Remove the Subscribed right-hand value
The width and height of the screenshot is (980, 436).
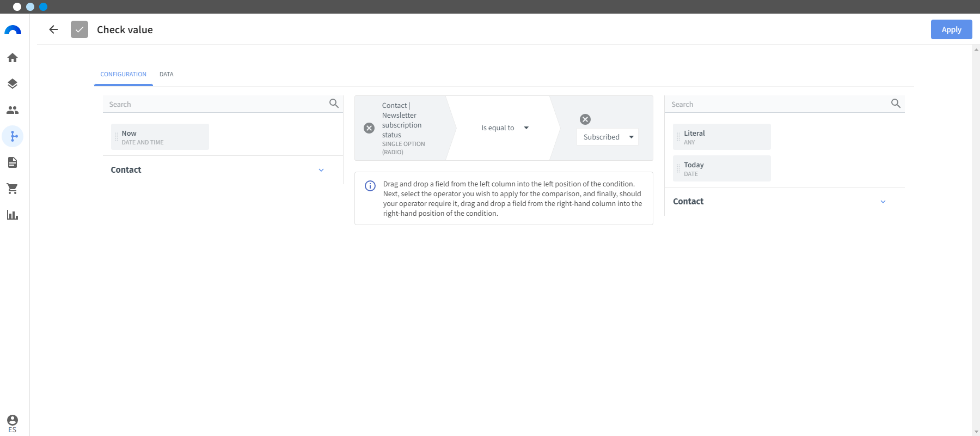585,119
